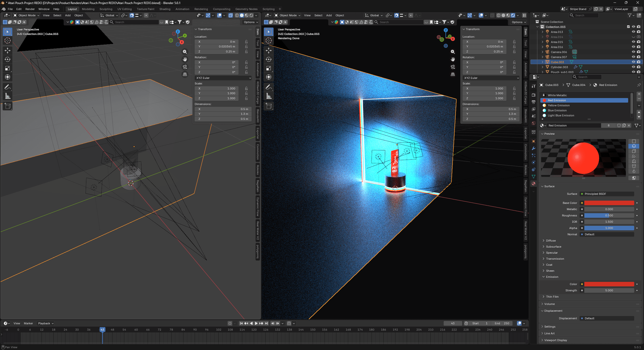Collapse the Emission section
Viewport: 644px width, 350px height.
(552, 277)
